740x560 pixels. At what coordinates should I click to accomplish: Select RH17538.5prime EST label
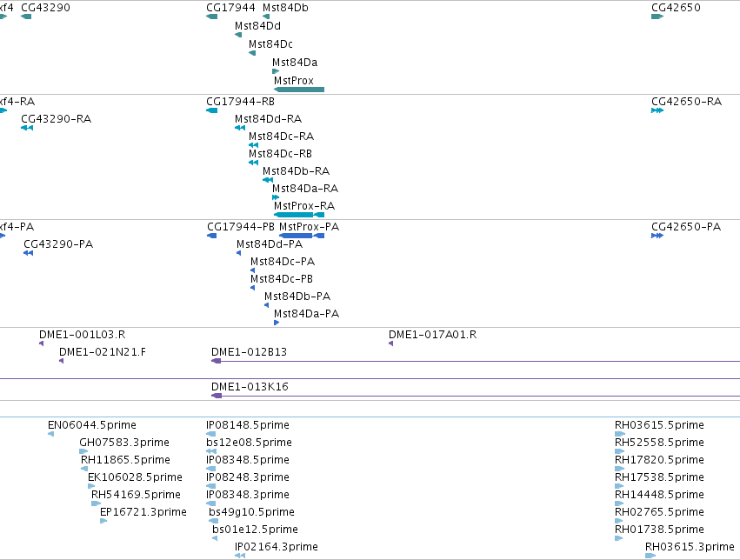coord(659,478)
